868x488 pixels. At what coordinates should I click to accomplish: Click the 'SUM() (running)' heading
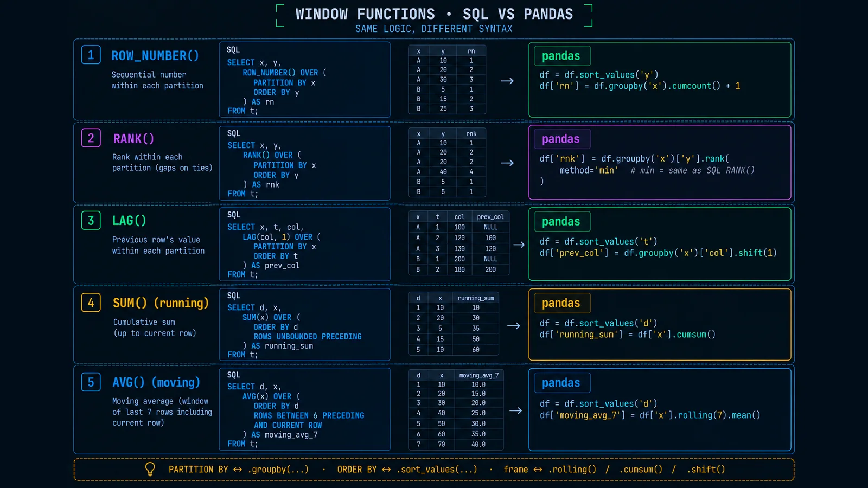click(161, 303)
